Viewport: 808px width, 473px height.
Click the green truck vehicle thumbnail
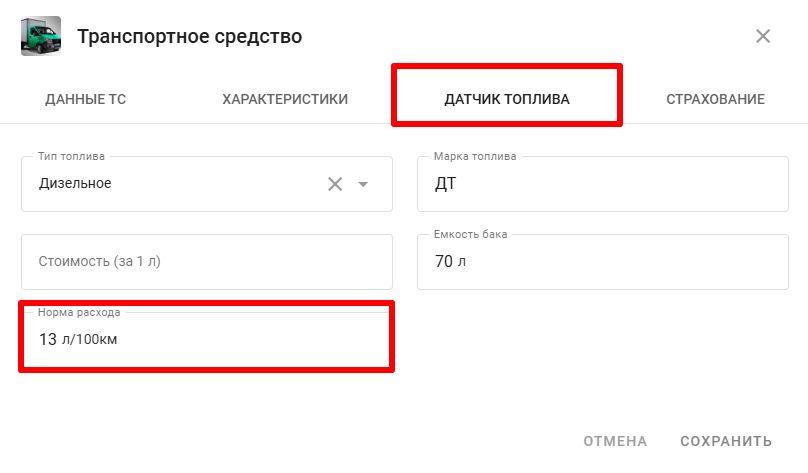pos(40,37)
